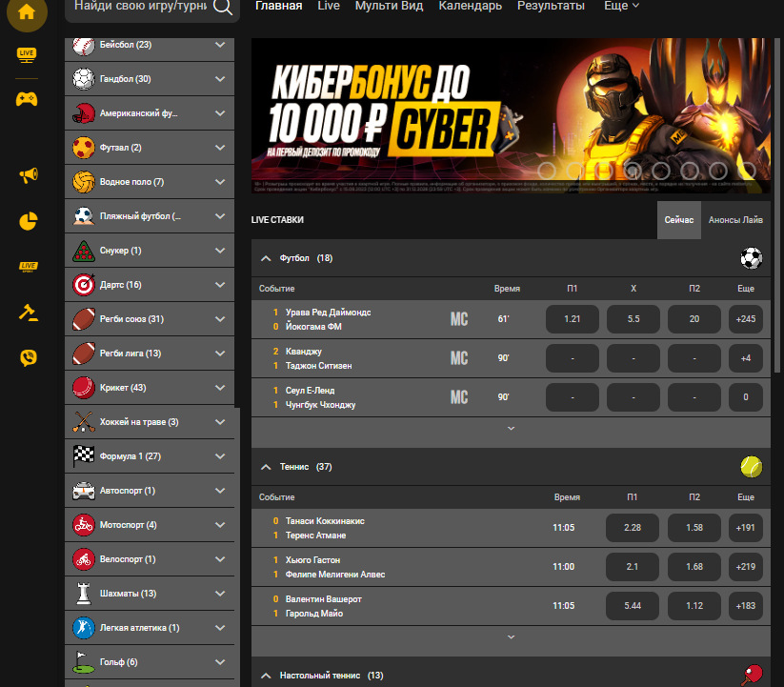Click the Darts target icon

click(84, 285)
